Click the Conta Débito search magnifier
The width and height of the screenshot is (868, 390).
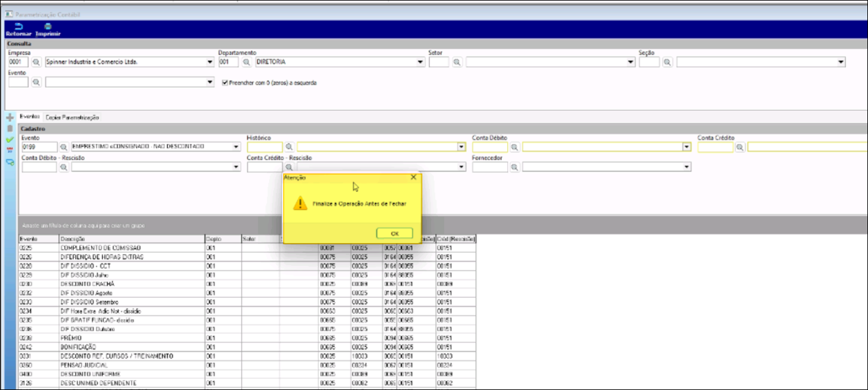point(514,147)
